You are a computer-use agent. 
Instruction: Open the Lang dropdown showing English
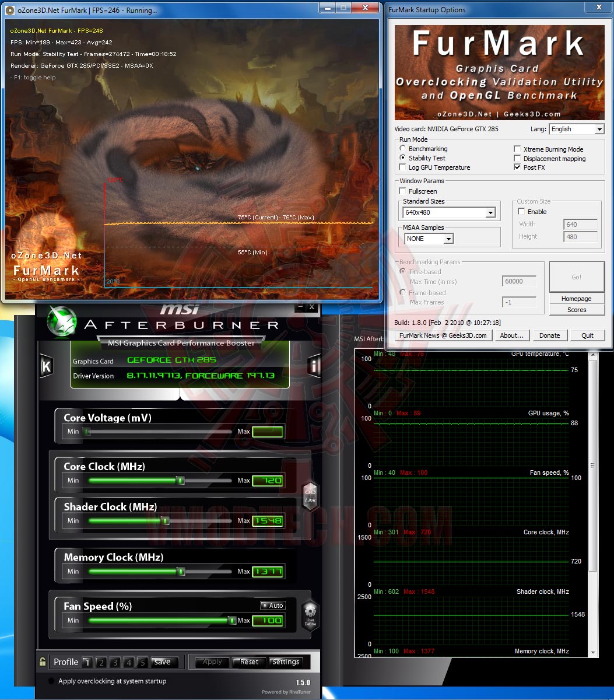click(577, 129)
